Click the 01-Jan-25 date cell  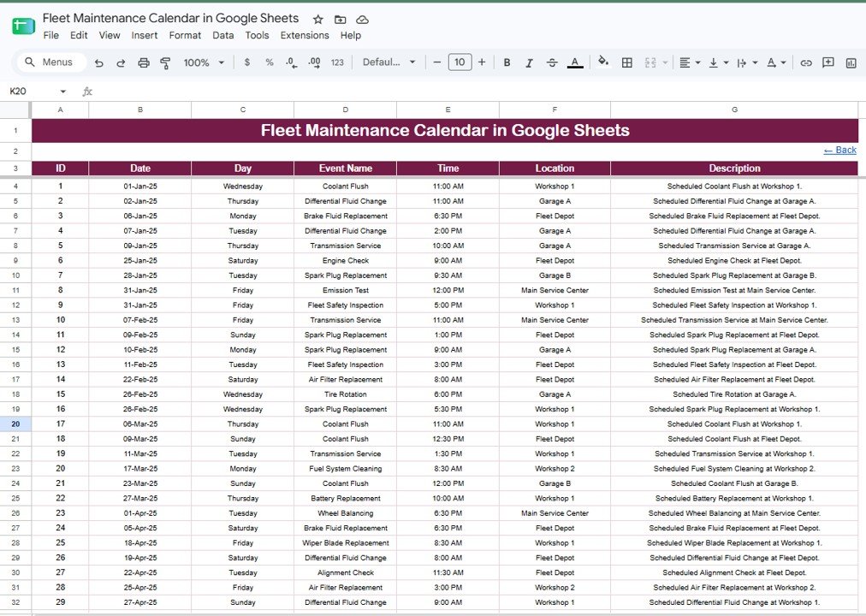coord(140,187)
